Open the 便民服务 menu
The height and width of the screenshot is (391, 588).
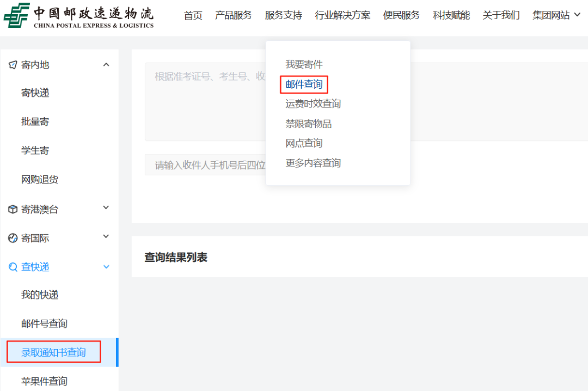tap(401, 15)
